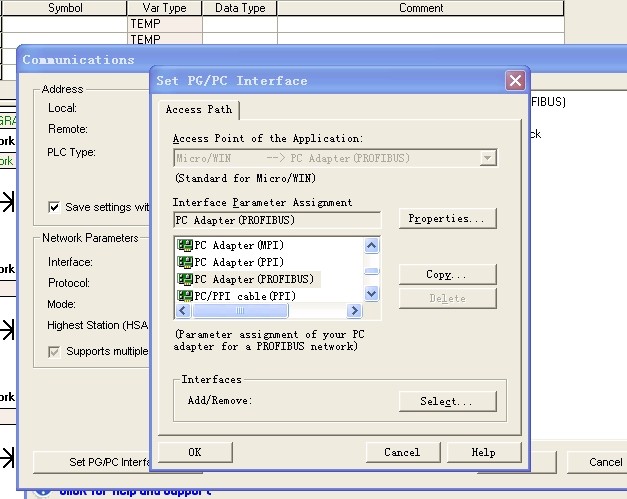Click horizontal scrollbar thumb in interface list
627x499 pixels.
tap(240, 310)
